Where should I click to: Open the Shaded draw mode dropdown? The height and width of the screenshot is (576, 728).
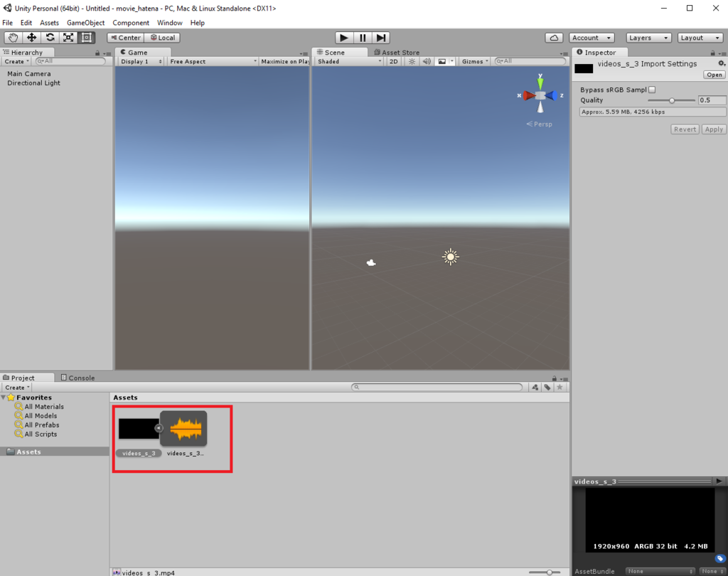(x=349, y=61)
